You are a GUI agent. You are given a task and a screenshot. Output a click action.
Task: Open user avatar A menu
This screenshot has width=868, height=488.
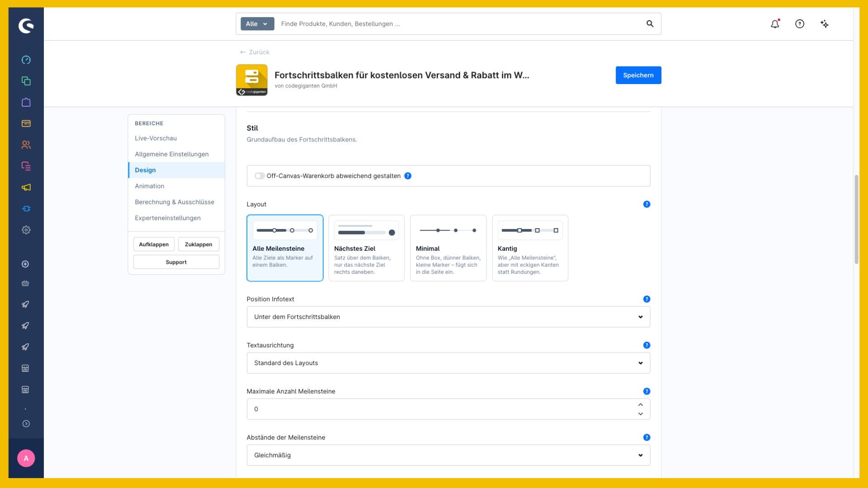[26, 458]
